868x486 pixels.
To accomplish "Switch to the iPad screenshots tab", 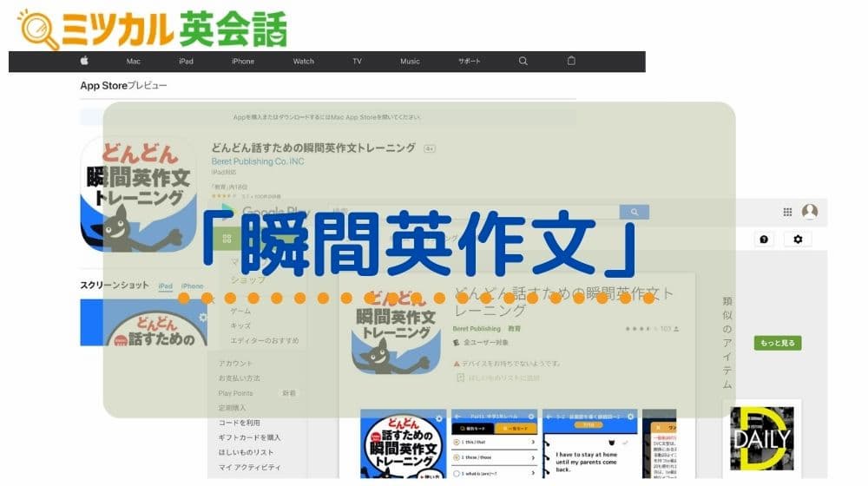I will tap(166, 286).
